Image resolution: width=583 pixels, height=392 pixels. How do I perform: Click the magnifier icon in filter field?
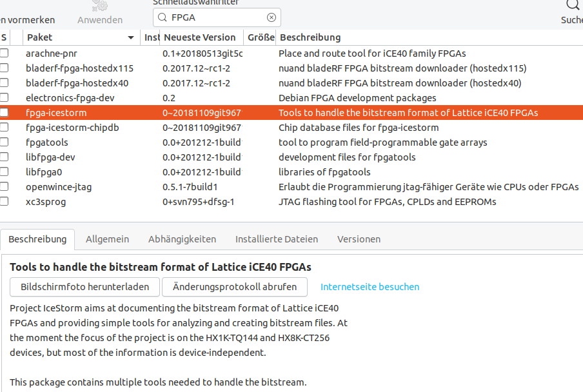coord(162,17)
